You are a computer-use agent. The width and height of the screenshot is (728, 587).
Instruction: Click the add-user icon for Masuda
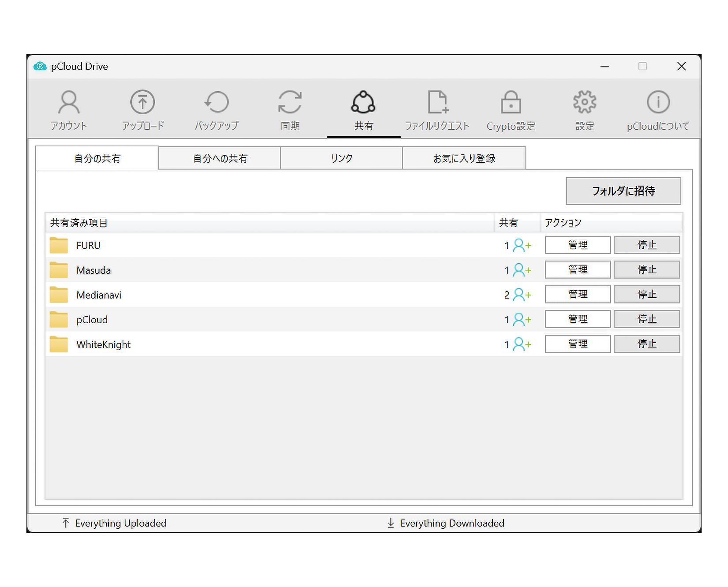pyautogui.click(x=522, y=270)
